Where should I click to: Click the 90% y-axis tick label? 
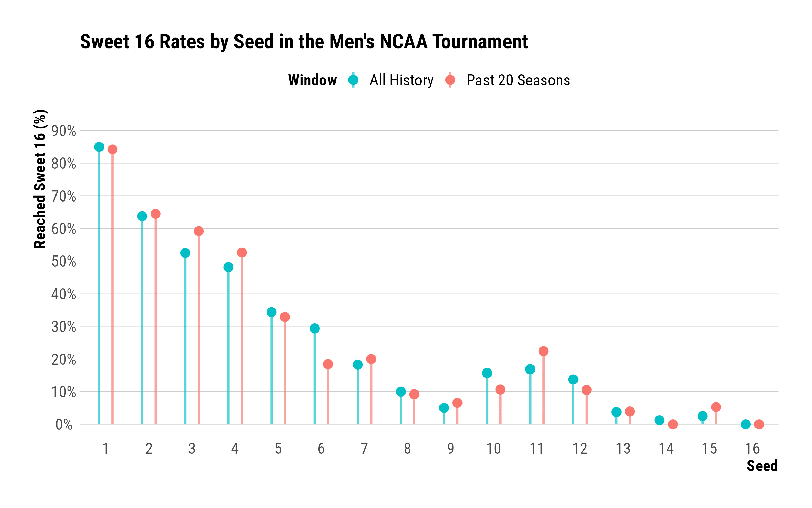pos(64,131)
